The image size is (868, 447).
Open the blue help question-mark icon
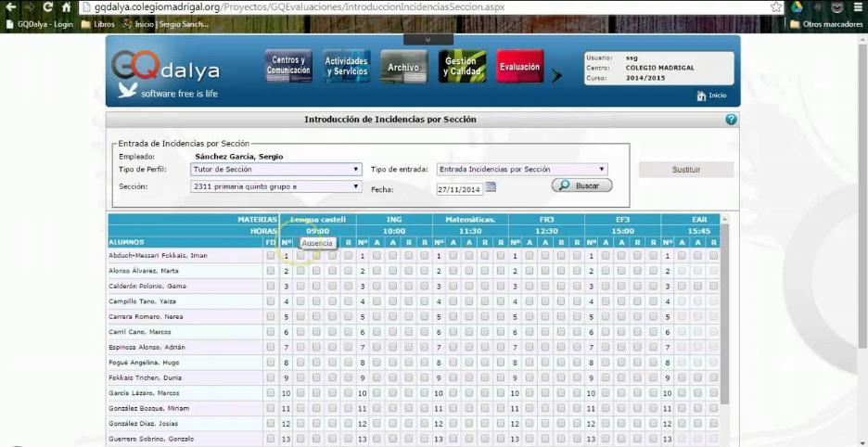click(731, 119)
